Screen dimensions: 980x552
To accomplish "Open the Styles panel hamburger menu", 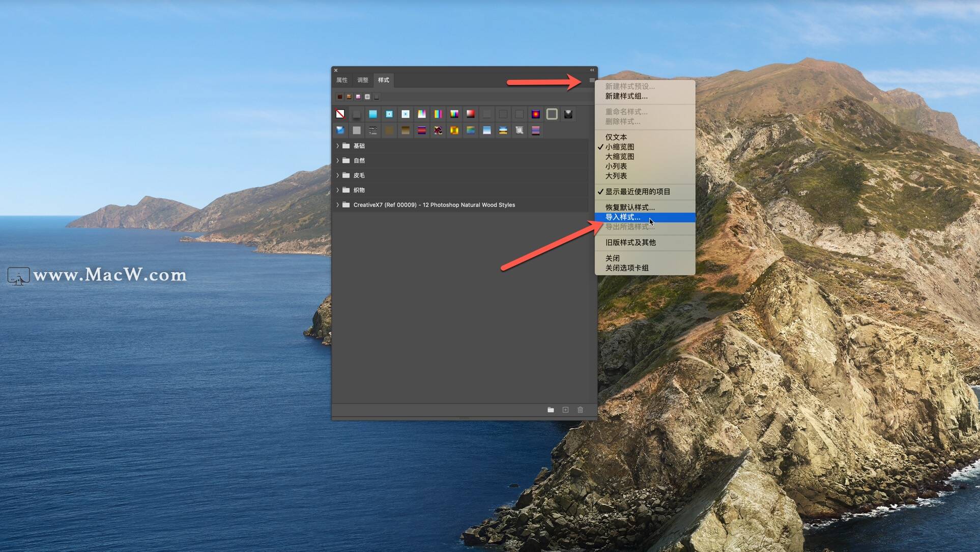I will pos(592,80).
